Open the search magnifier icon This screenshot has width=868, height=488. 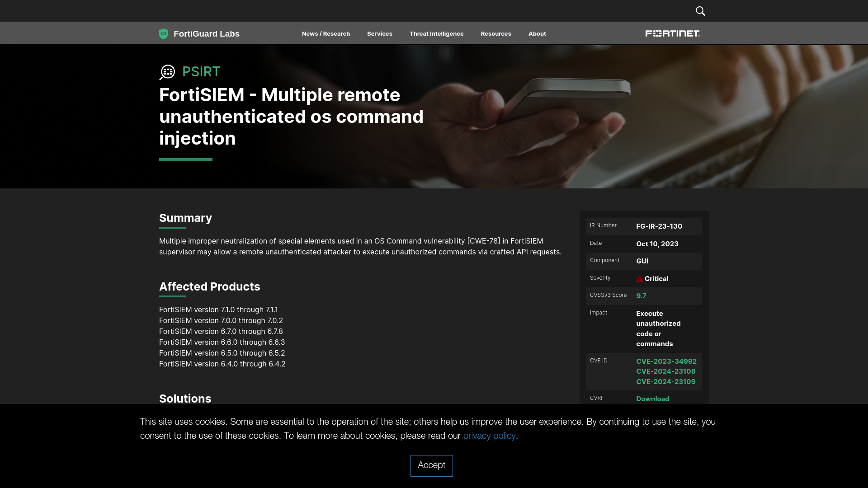700,11
